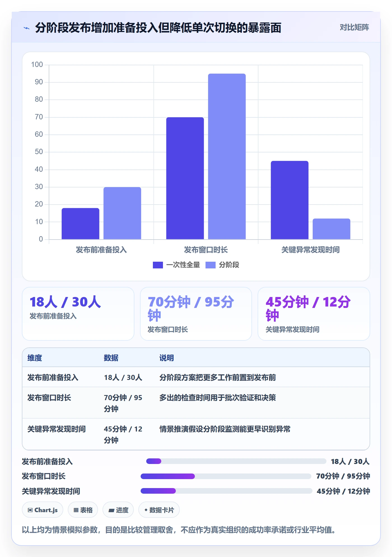Click the 关键异常发现时间 progress bar
The image size is (392, 557).
(x=226, y=491)
